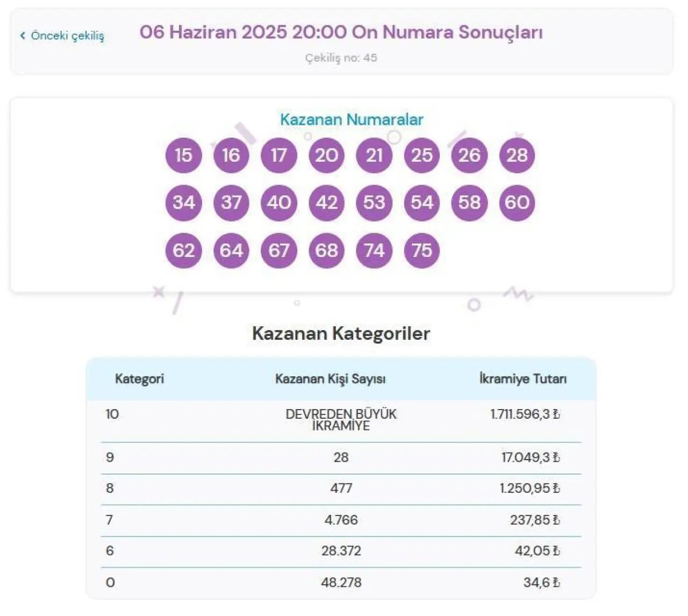
Task: Select the 28.372 winners count cell
Action: tap(341, 551)
